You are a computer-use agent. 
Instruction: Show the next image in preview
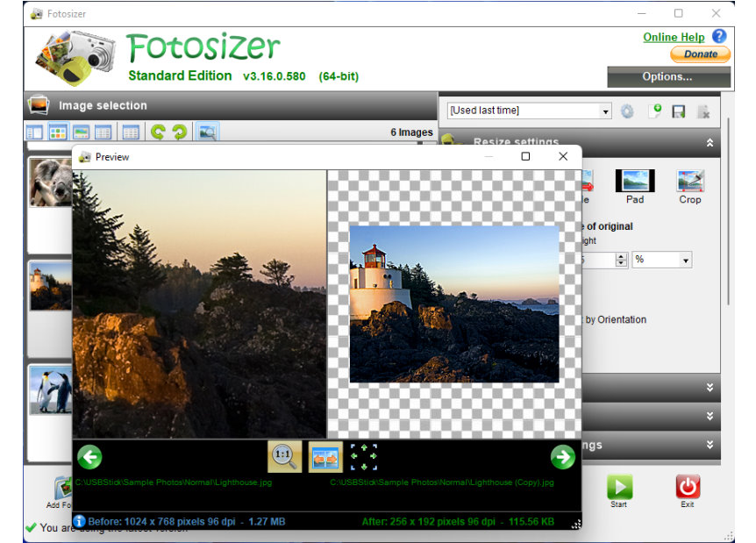(561, 456)
